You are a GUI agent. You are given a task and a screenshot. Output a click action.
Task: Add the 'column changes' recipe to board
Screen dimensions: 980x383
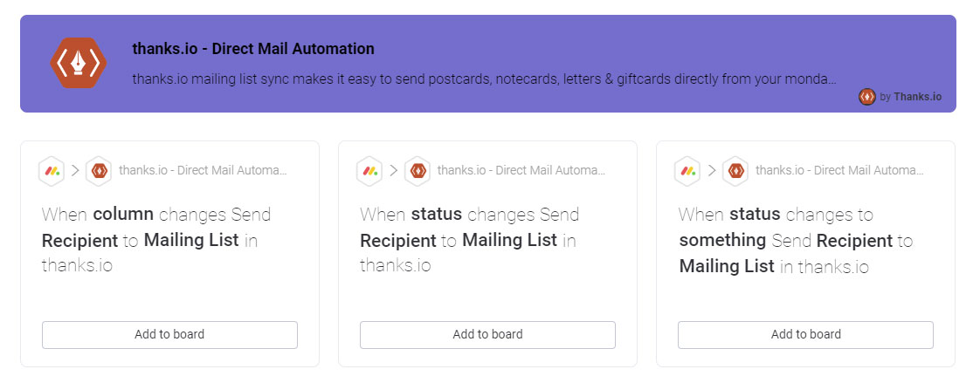tap(169, 334)
